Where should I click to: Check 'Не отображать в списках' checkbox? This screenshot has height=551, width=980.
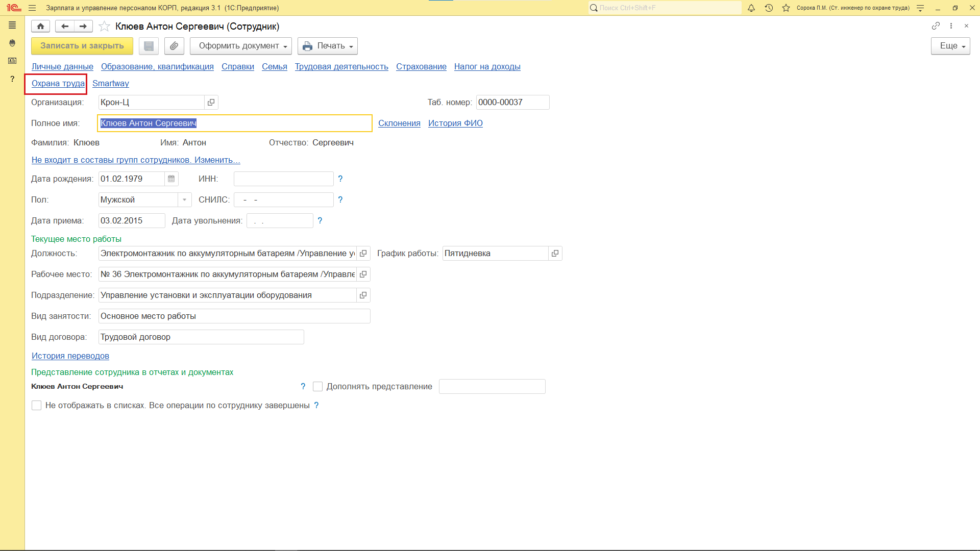click(x=36, y=406)
